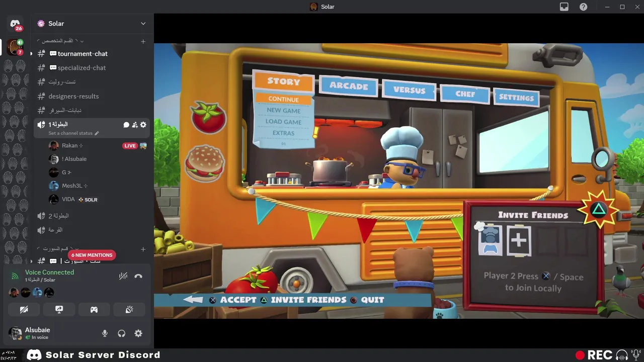Click the LIVE badge next to Rakan
The width and height of the screenshot is (644, 362).
click(130, 146)
